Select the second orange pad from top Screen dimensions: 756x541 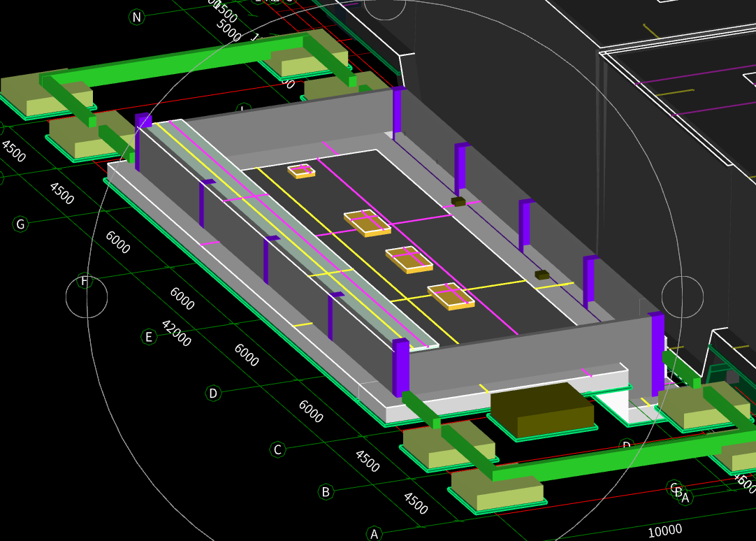tap(367, 223)
